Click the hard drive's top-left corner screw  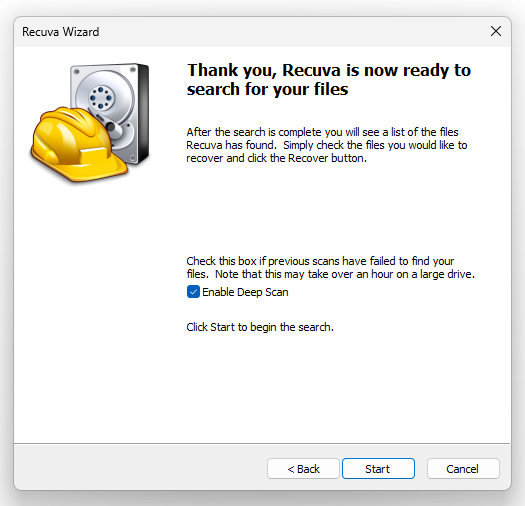77,71
